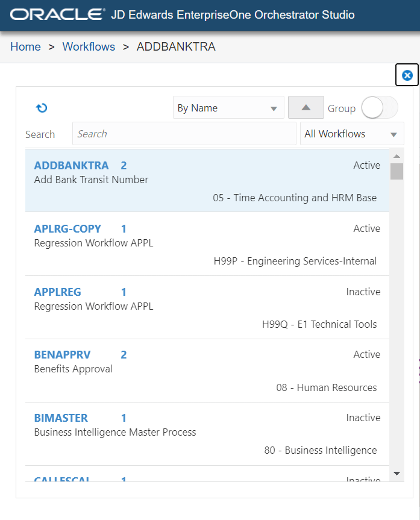
Task: Select the partially visible CALLESCAL workflow
Action: 62,479
